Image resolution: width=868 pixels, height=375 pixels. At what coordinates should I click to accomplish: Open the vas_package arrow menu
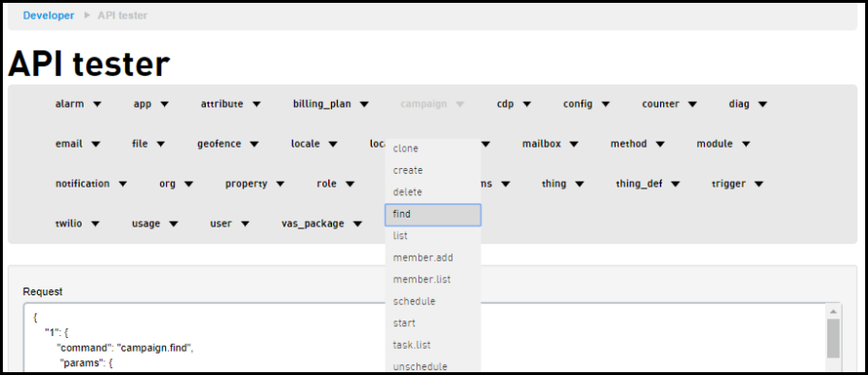point(357,223)
